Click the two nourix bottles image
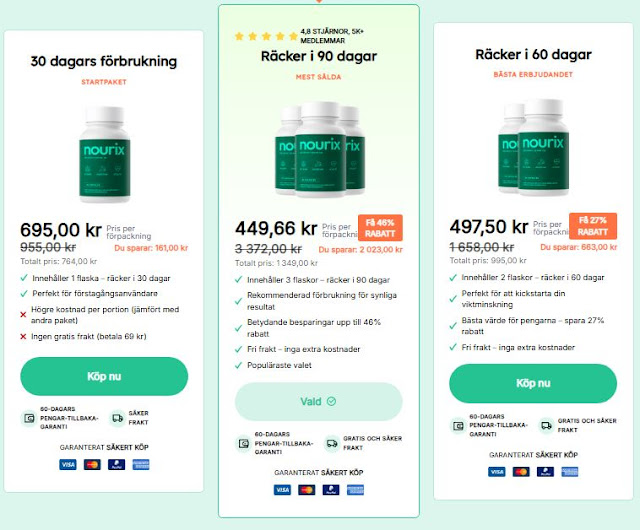Screen dimensions: 640x530 (533, 147)
